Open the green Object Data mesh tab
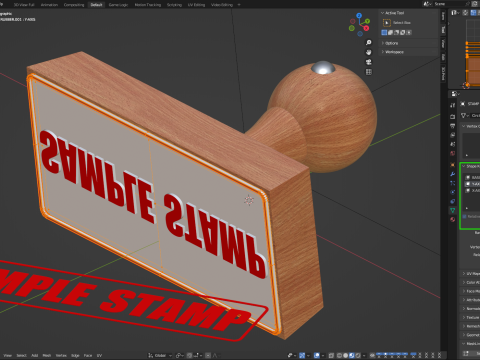This screenshot has height=360, width=480. [x=452, y=210]
